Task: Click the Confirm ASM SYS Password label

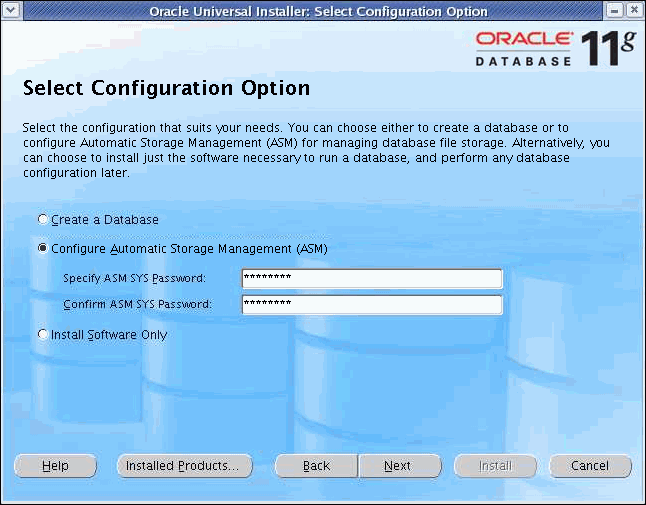Action: [x=137, y=304]
